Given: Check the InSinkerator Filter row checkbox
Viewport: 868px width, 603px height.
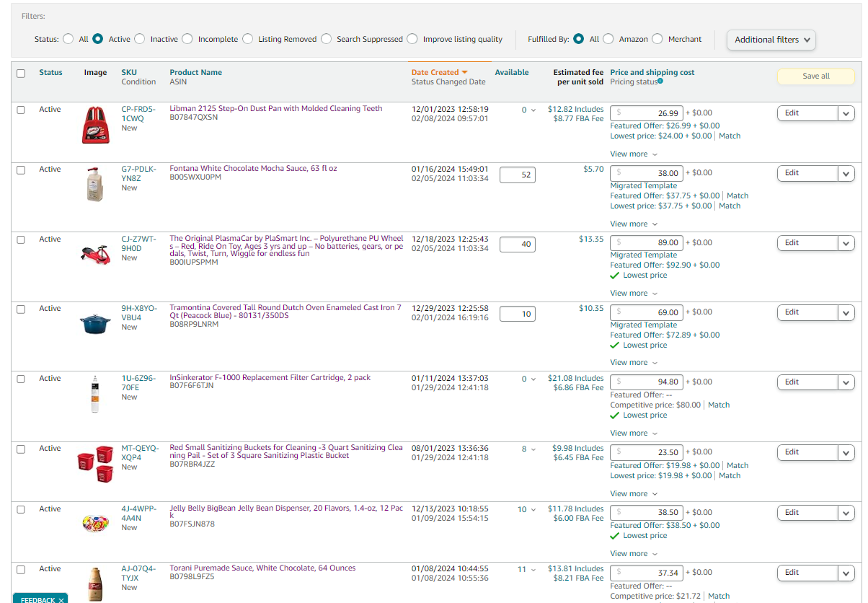Looking at the screenshot, I should 21,379.
